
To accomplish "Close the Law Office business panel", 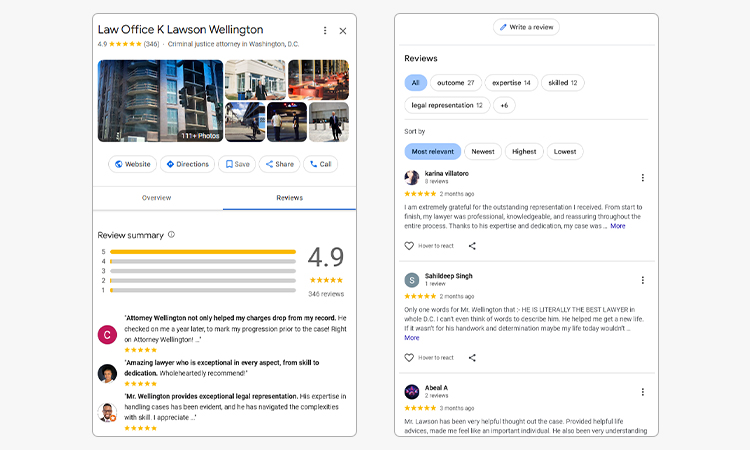I will (342, 31).
